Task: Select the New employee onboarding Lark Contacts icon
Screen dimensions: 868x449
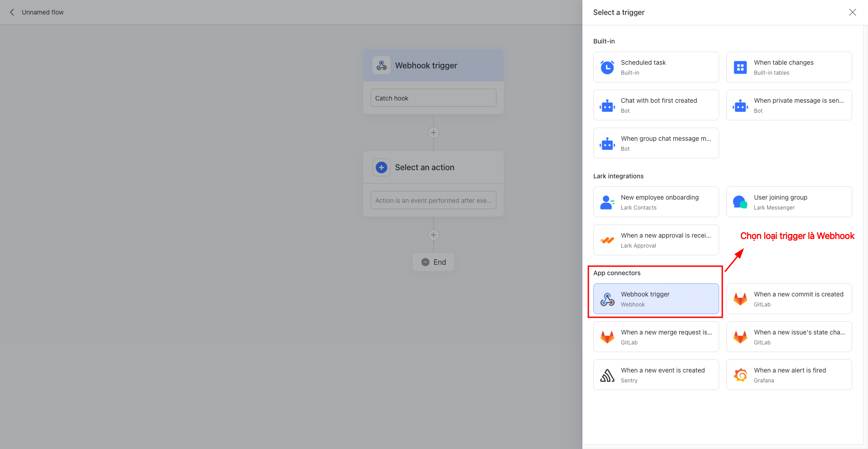Action: tap(607, 202)
